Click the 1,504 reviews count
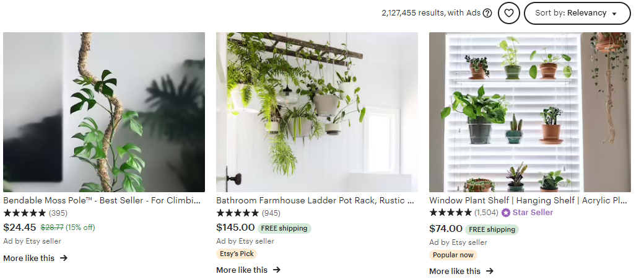The image size is (644, 279). 486,213
